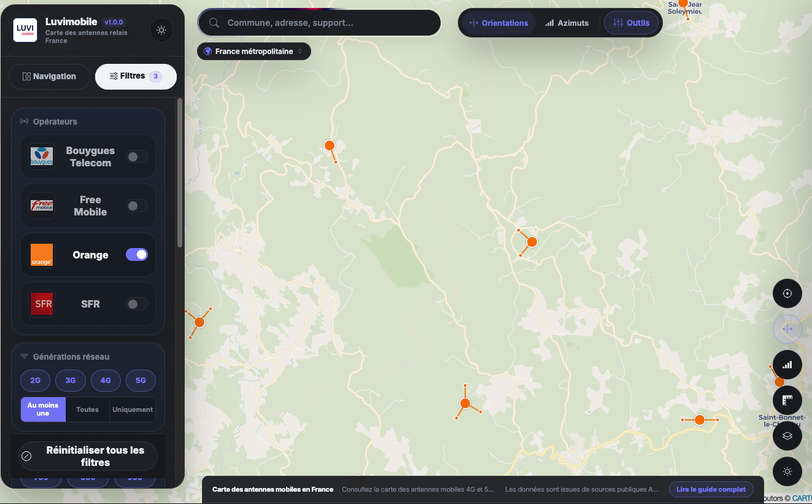Click the orientations arrows round map button
This screenshot has height=504, width=812.
787,329
